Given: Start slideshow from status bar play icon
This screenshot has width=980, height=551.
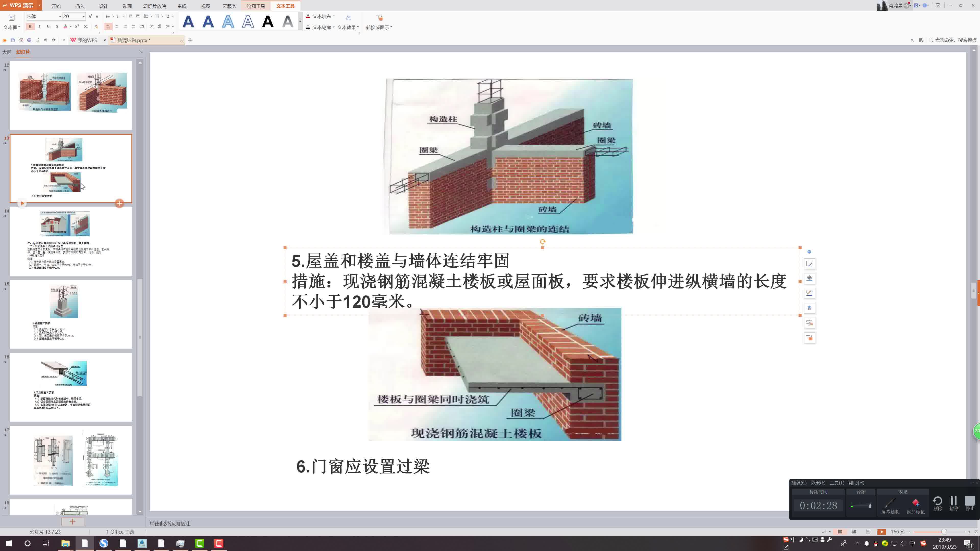Looking at the screenshot, I should pyautogui.click(x=881, y=532).
